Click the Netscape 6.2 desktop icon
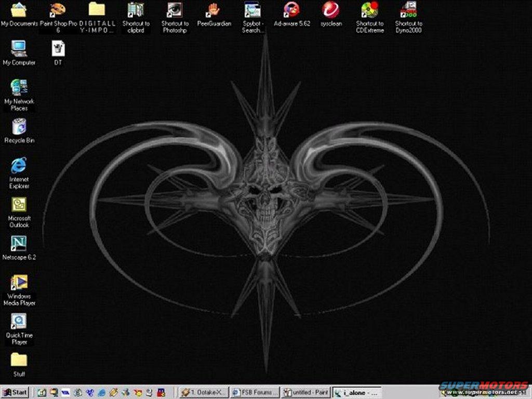The height and width of the screenshot is (399, 532). (19, 244)
